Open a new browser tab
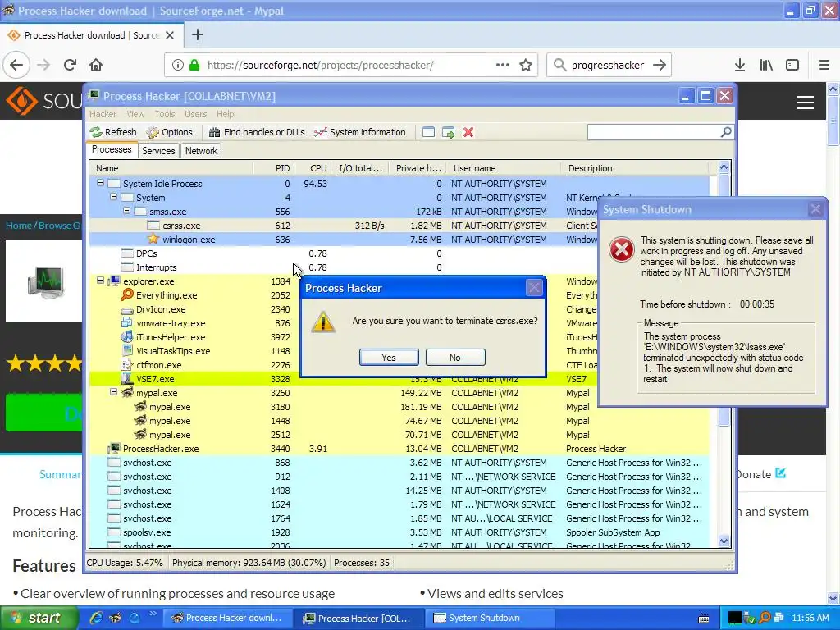Screen dimensions: 840x630 pos(197,34)
